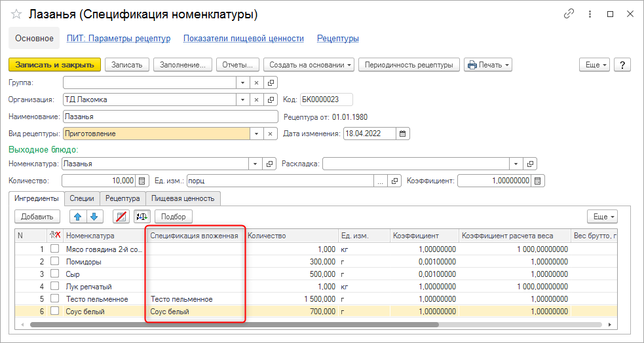Screen dimensions: 644x343
Task: Switch to the Специи tab
Action: [x=82, y=198]
